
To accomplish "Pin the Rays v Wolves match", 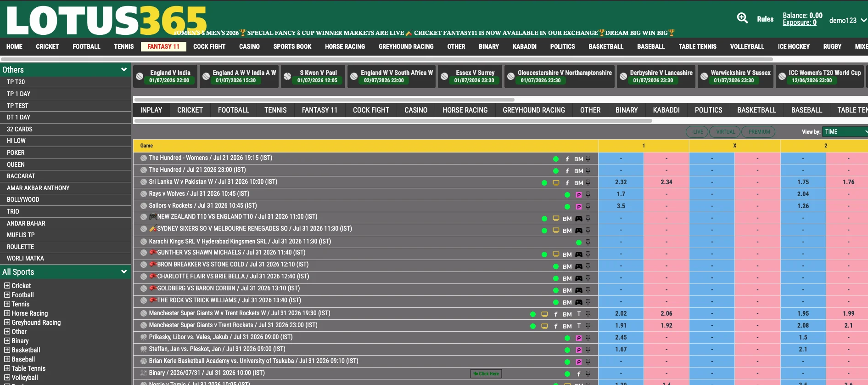I will click(x=588, y=194).
